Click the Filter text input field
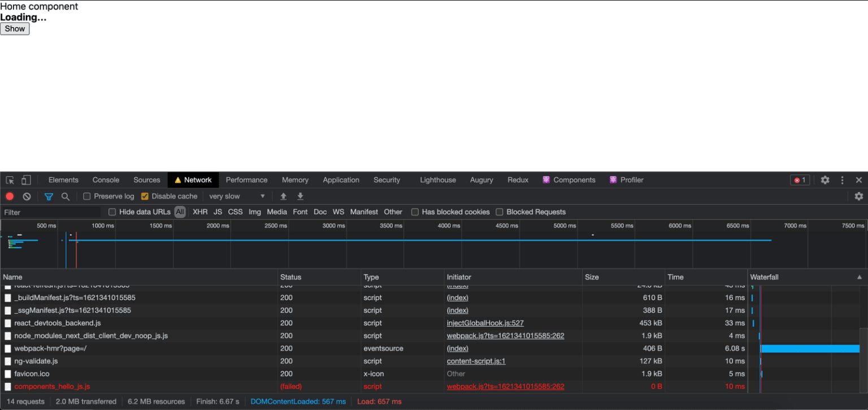Image resolution: width=868 pixels, height=410 pixels. coord(51,212)
